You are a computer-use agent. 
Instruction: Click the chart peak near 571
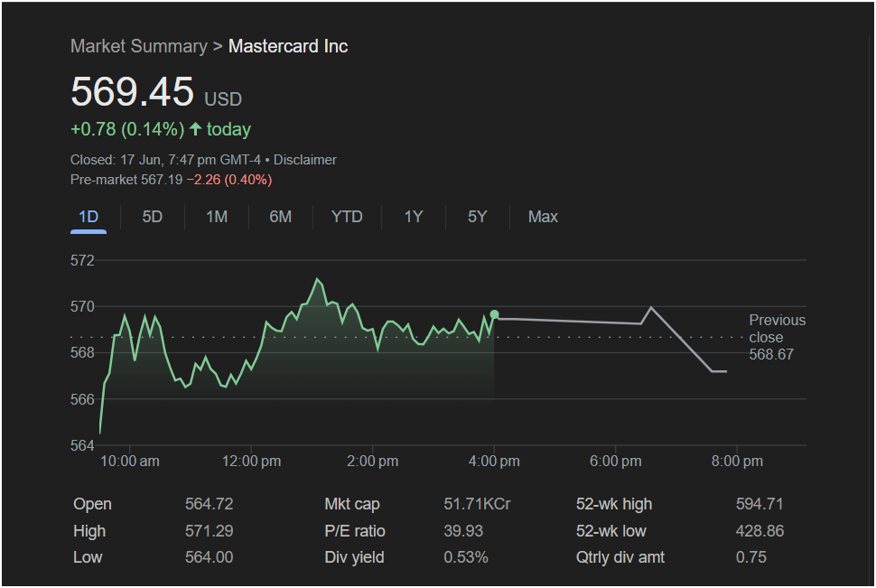(317, 279)
